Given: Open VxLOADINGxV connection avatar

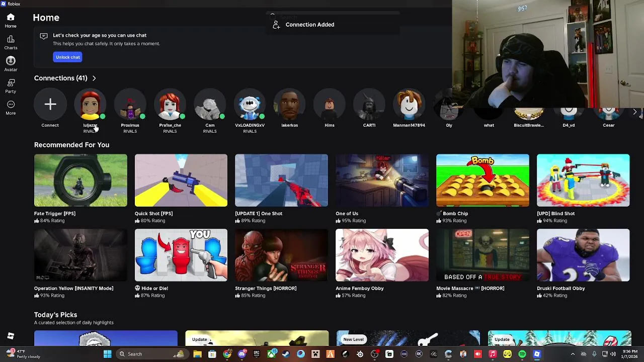Looking at the screenshot, I should point(250,104).
